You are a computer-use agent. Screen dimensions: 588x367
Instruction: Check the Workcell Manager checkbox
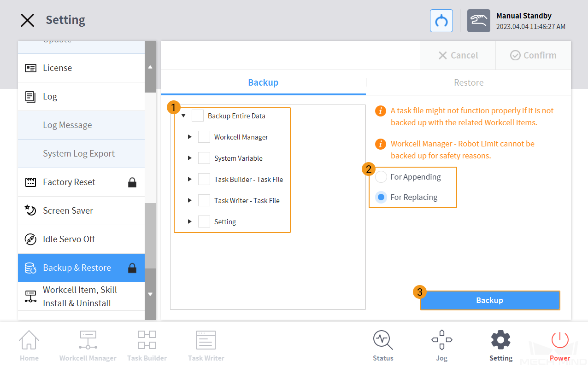(204, 137)
